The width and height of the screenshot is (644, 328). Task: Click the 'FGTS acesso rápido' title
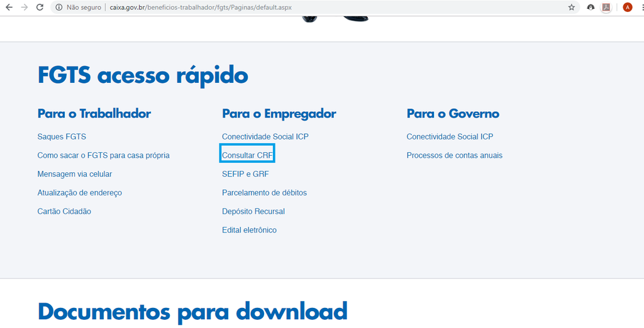tap(143, 75)
